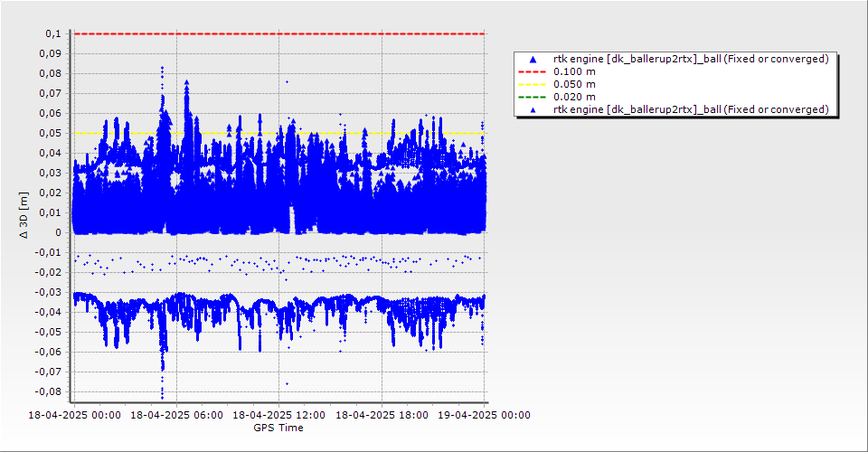Click the GPS Time axis title
Image resolution: width=868 pixels, height=452 pixels.
coord(278,428)
